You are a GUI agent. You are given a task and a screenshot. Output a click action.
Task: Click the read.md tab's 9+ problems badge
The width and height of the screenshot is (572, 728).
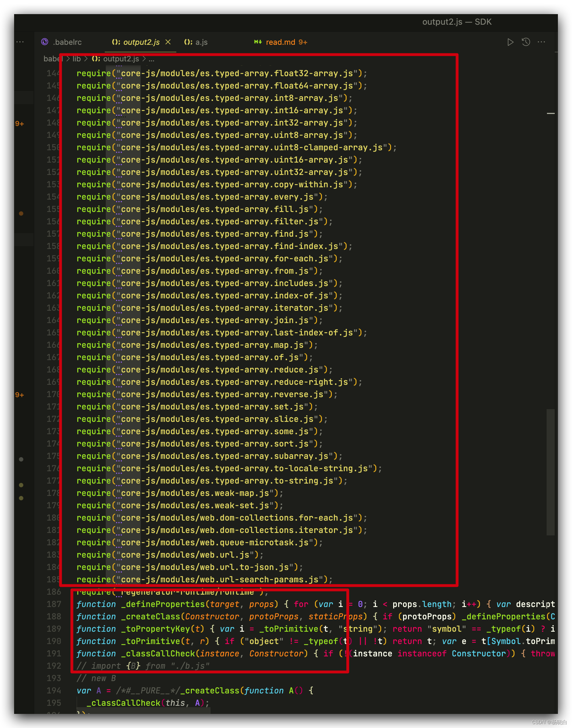click(303, 42)
